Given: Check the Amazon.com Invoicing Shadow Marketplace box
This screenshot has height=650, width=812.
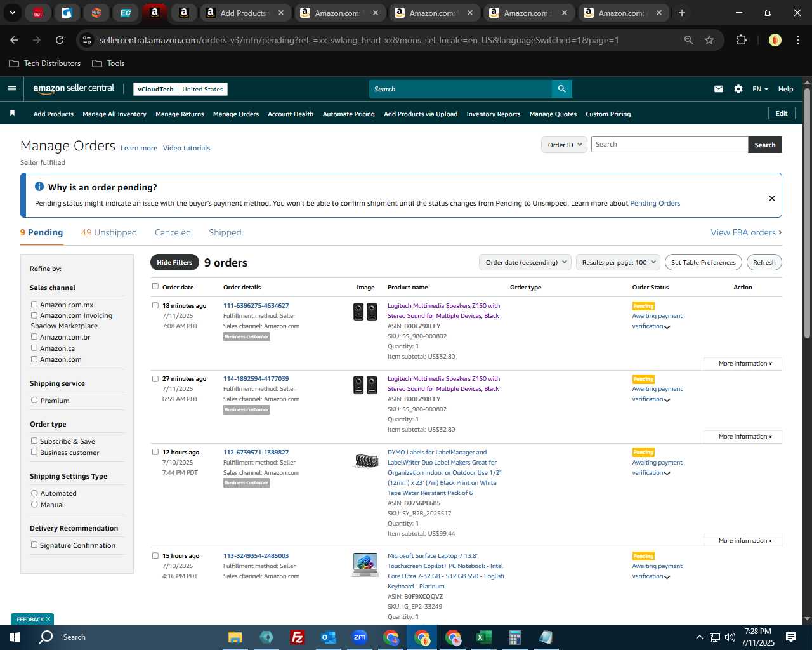Looking at the screenshot, I should point(34,315).
